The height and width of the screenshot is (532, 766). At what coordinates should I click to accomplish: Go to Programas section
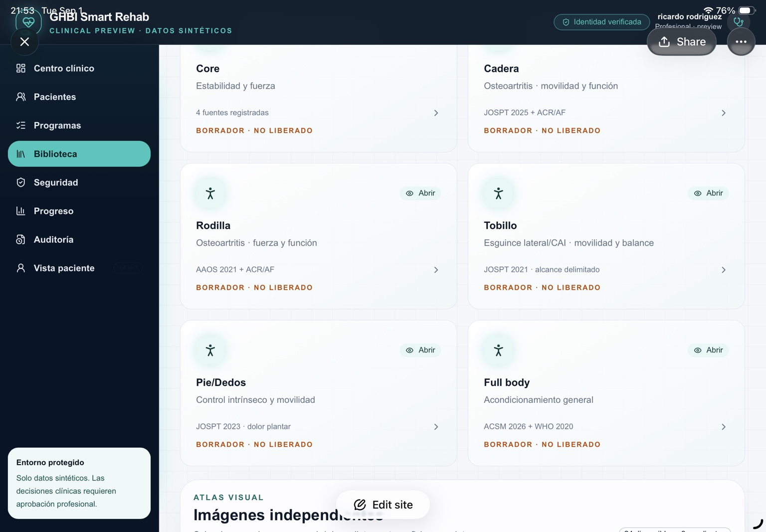[79, 125]
